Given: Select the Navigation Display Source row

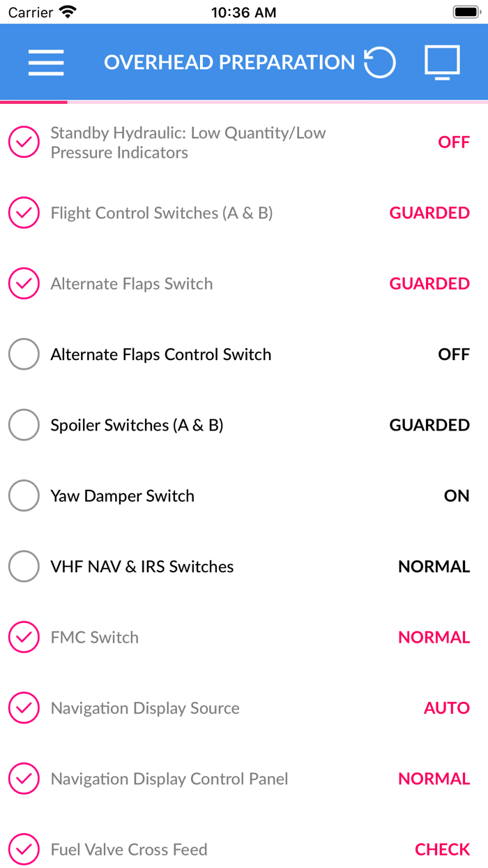Looking at the screenshot, I should tap(144, 708).
